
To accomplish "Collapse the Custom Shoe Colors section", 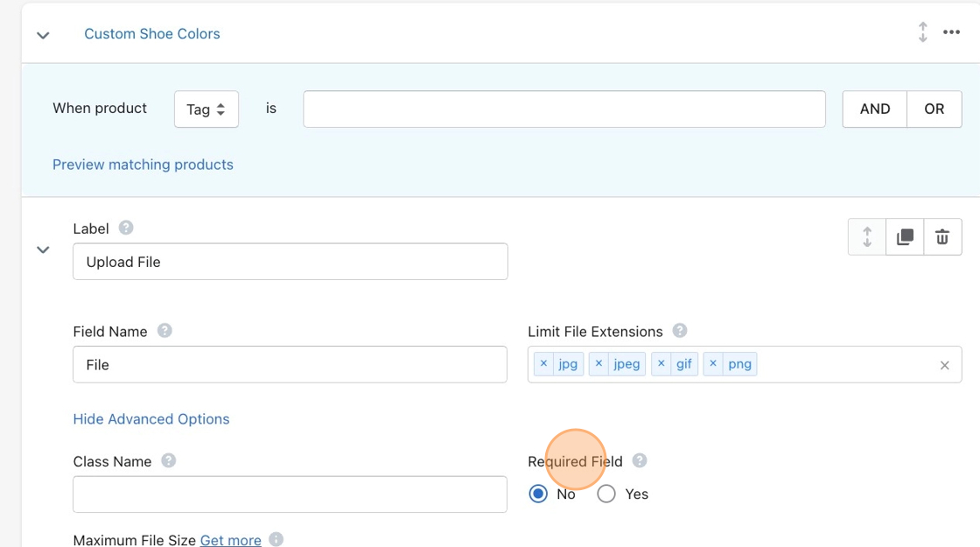I will pos(43,35).
